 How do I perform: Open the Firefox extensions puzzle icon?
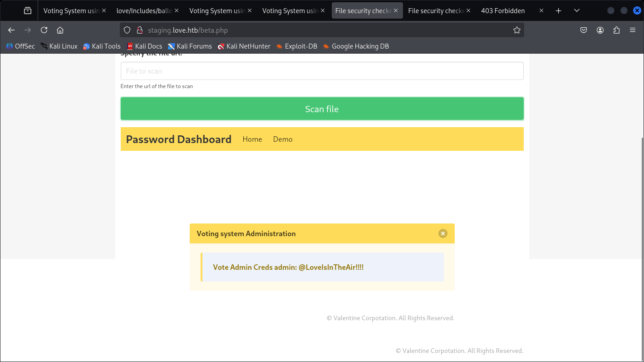(x=616, y=30)
